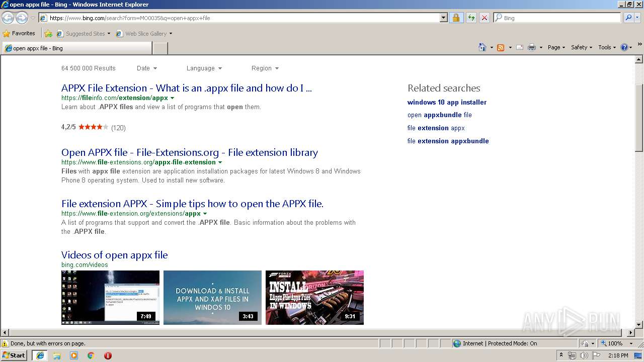The width and height of the screenshot is (644, 362).
Task: Click the Refresh page icon
Action: [x=471, y=18]
